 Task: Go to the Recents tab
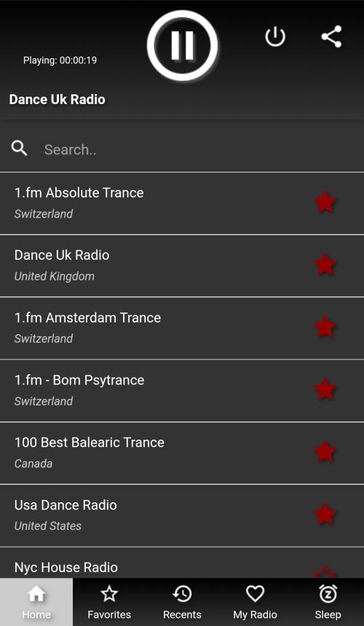[182, 602]
